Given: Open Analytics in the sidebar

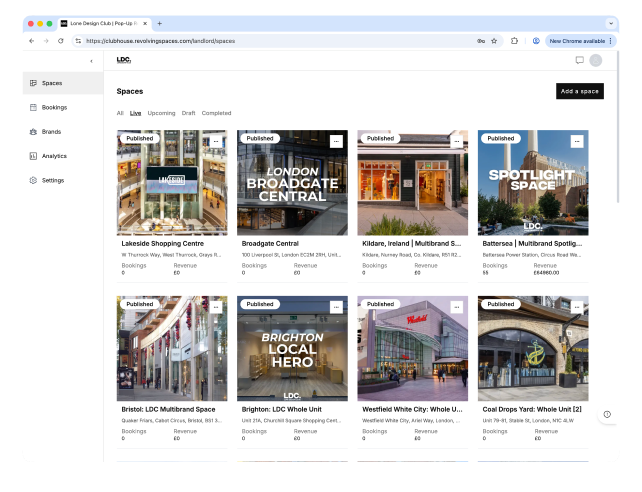Looking at the screenshot, I should pyautogui.click(x=63, y=156).
